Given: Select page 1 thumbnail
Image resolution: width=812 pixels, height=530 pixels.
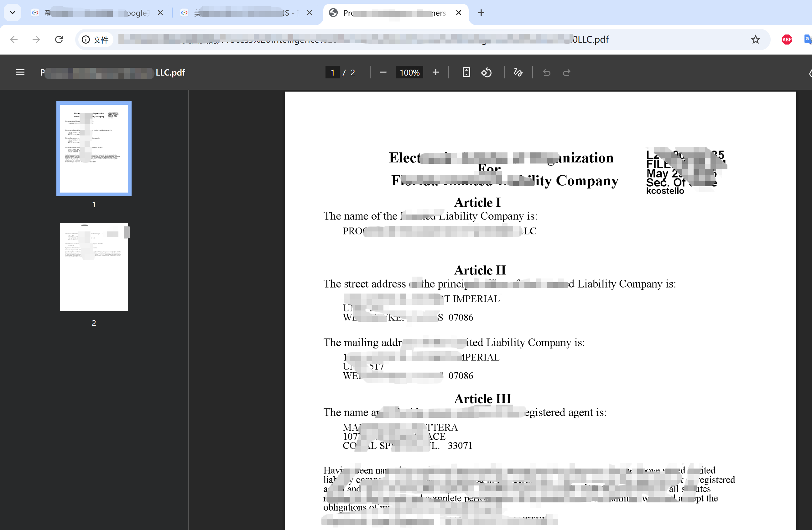Looking at the screenshot, I should coord(94,149).
